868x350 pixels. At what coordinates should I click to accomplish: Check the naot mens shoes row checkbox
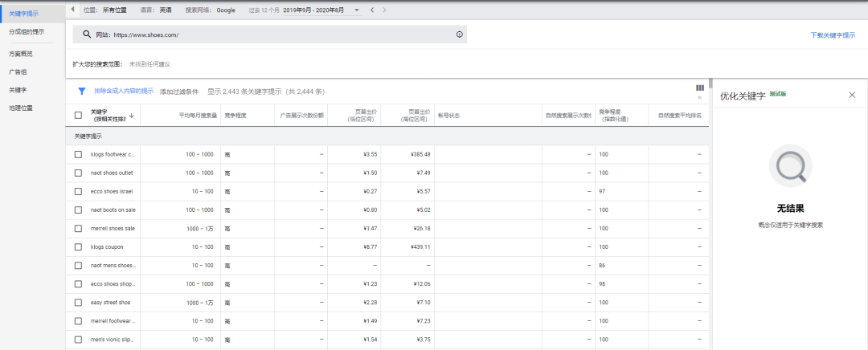pos(78,266)
